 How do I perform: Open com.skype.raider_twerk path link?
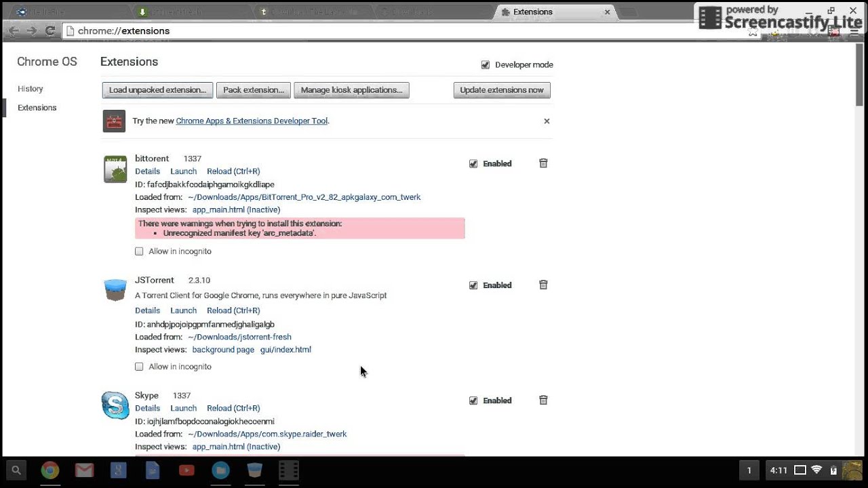(x=267, y=434)
